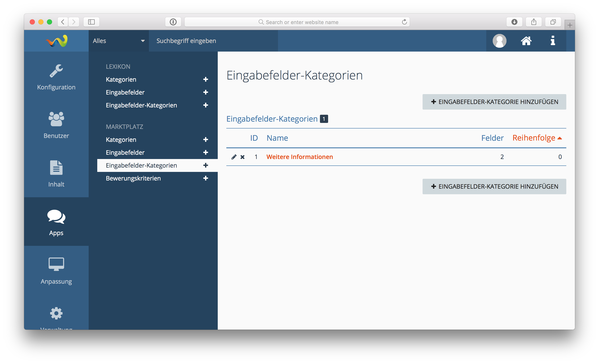Click Safari reload page icon
The width and height of the screenshot is (599, 364).
tap(404, 22)
